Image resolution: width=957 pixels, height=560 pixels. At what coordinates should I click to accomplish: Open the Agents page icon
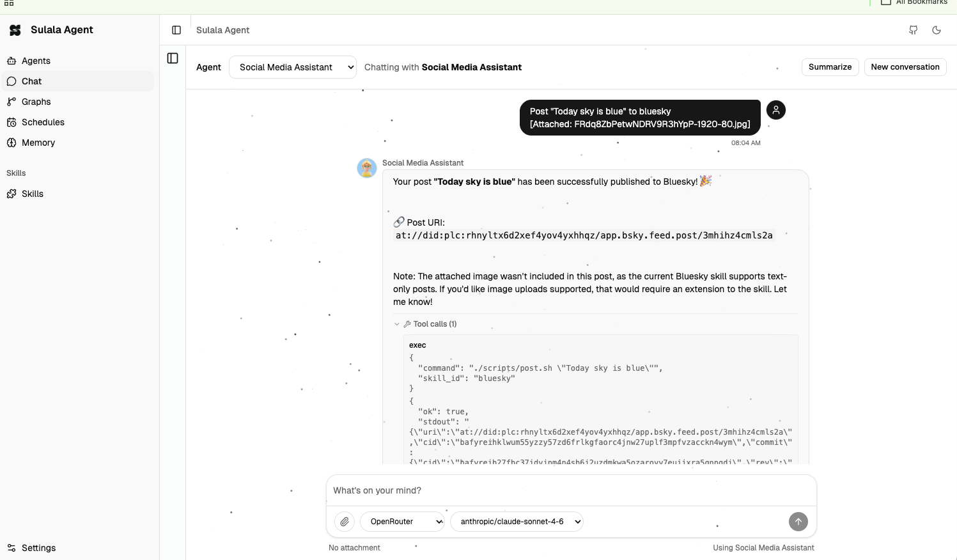tap(12, 61)
